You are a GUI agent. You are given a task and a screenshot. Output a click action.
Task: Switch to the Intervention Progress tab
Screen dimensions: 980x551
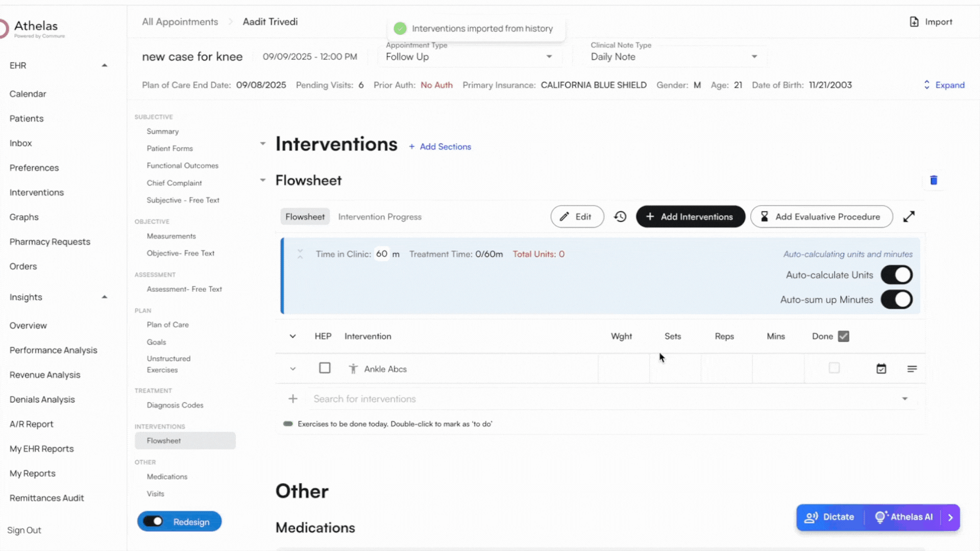pos(380,217)
